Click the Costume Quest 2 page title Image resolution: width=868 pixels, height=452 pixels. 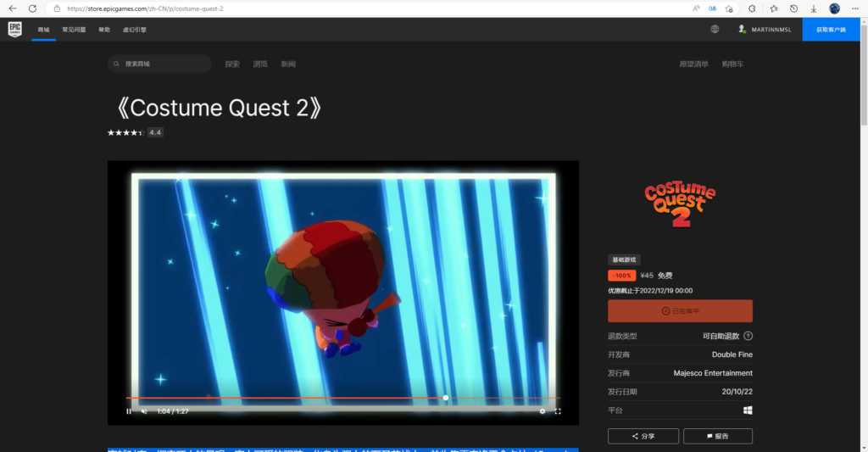[x=218, y=108]
